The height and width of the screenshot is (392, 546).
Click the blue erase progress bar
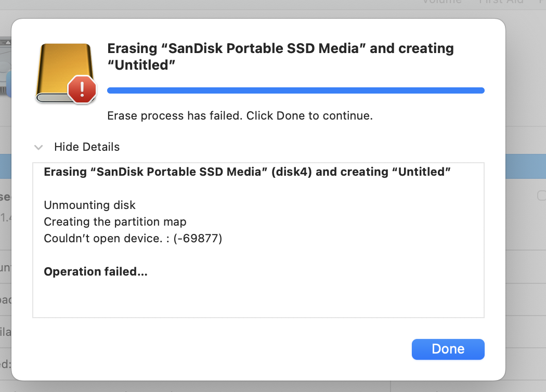(x=295, y=90)
